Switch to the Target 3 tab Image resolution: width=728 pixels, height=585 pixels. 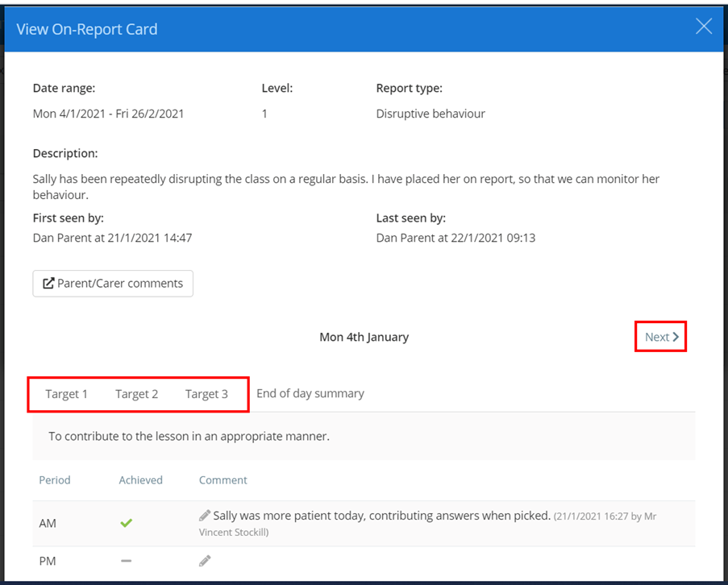206,394
